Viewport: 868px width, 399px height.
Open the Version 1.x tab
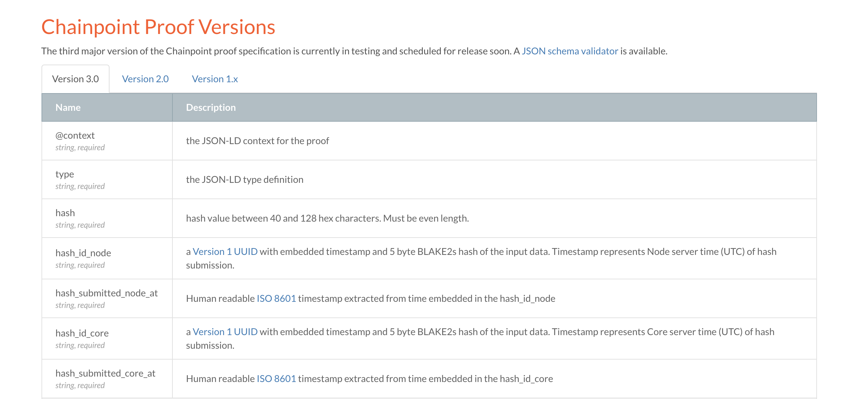[215, 79]
